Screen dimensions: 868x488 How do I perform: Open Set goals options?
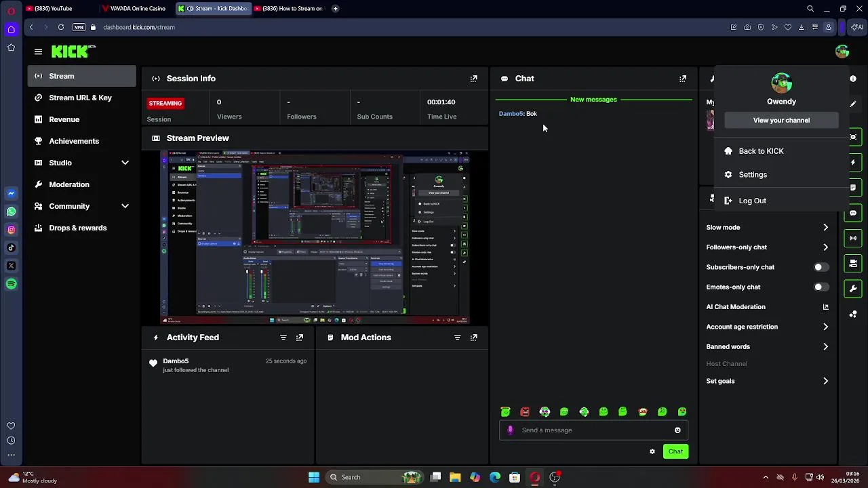[767, 381]
